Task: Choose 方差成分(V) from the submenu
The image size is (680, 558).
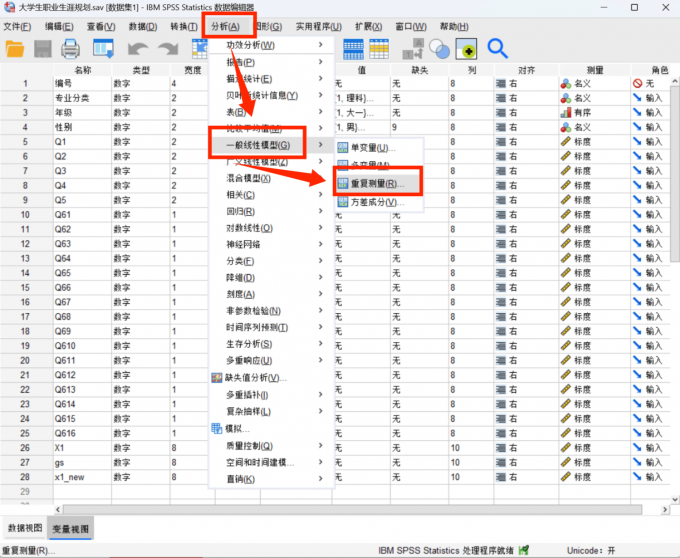Action: [x=373, y=203]
